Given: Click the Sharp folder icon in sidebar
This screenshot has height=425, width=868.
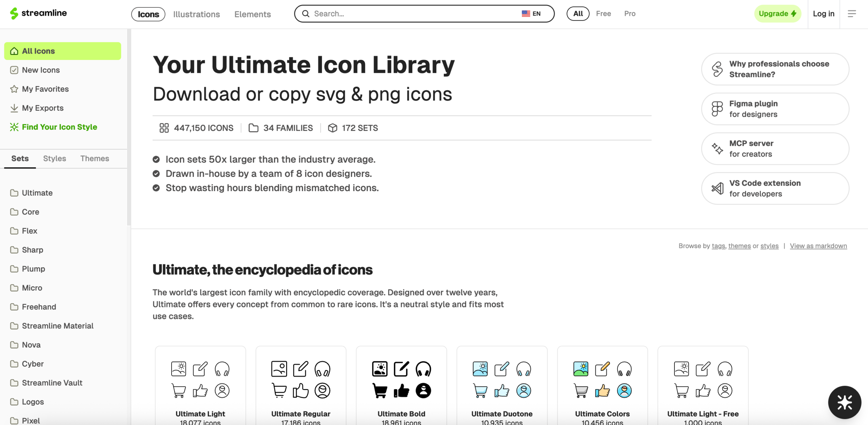Looking at the screenshot, I should (14, 250).
